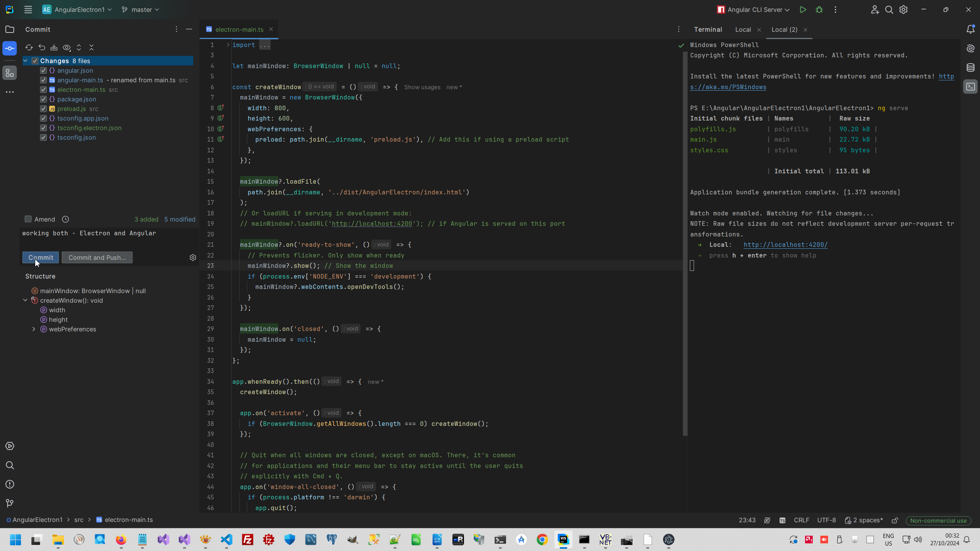Click the Commit and Push button

pyautogui.click(x=97, y=258)
